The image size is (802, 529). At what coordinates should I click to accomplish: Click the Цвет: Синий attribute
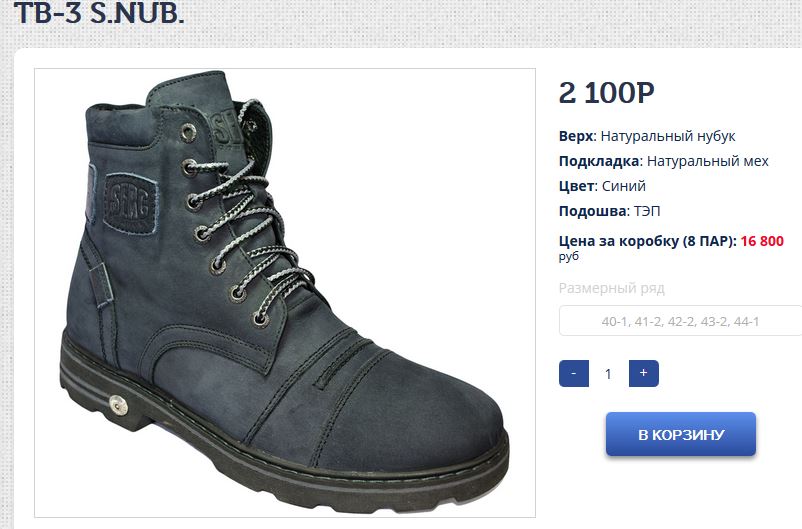point(602,186)
